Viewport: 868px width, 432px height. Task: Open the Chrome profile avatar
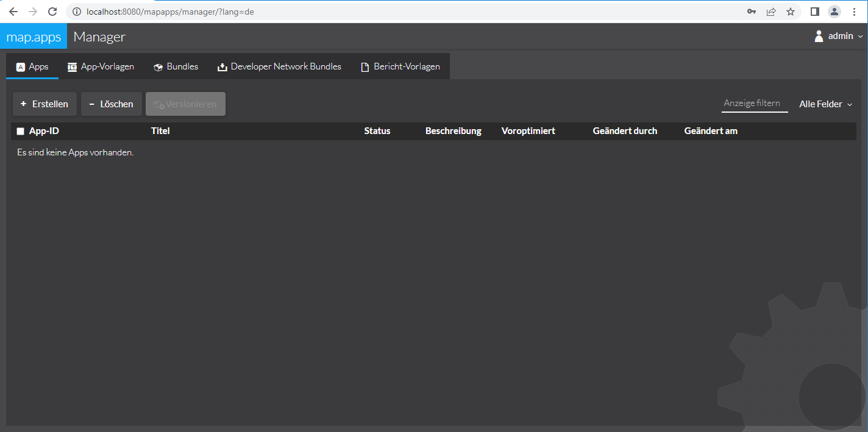tap(834, 12)
